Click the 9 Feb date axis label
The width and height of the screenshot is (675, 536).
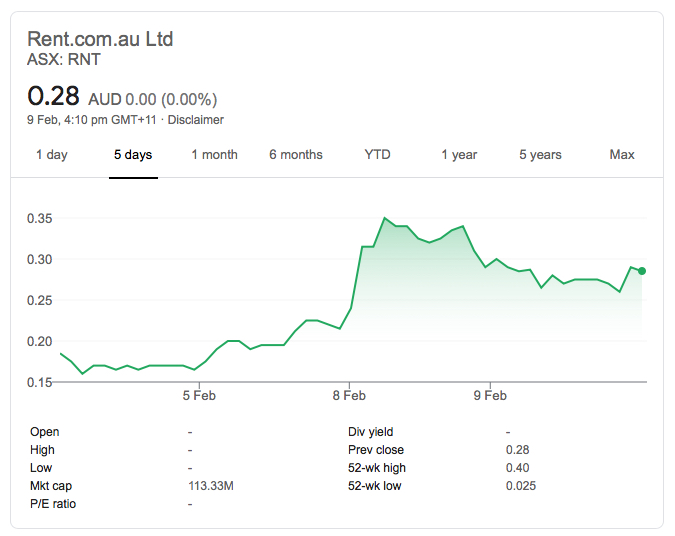489,396
